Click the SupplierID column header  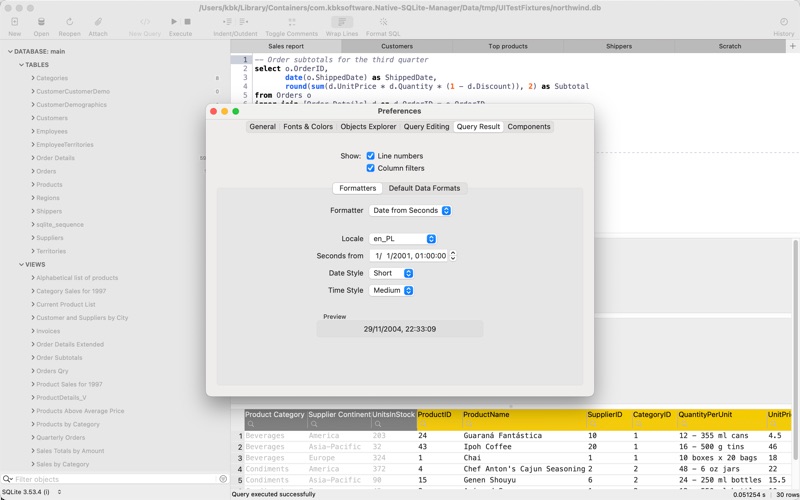(x=609, y=415)
